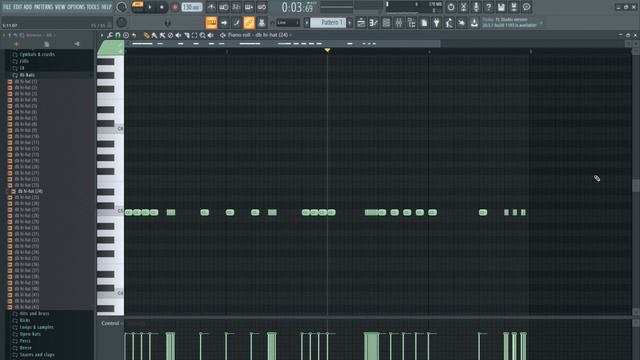Click the tempo display showing 130
This screenshot has width=640, height=360.
click(x=191, y=7)
